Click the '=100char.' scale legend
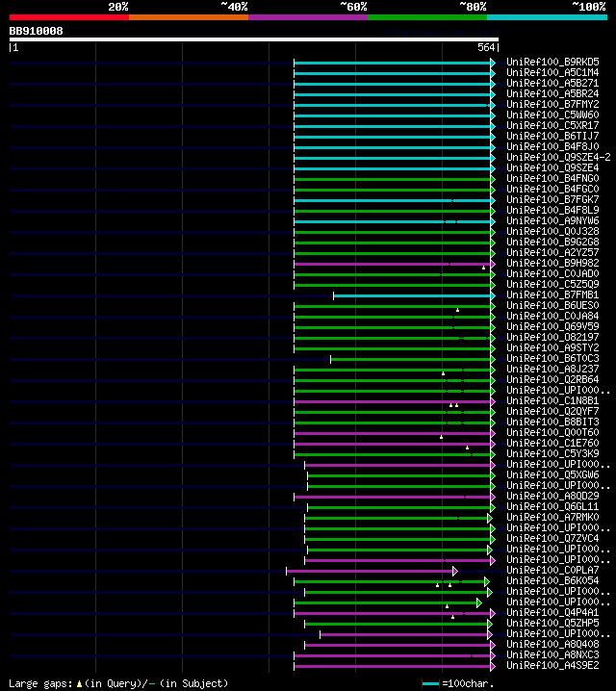This screenshot has height=691, width=616. pos(469,683)
